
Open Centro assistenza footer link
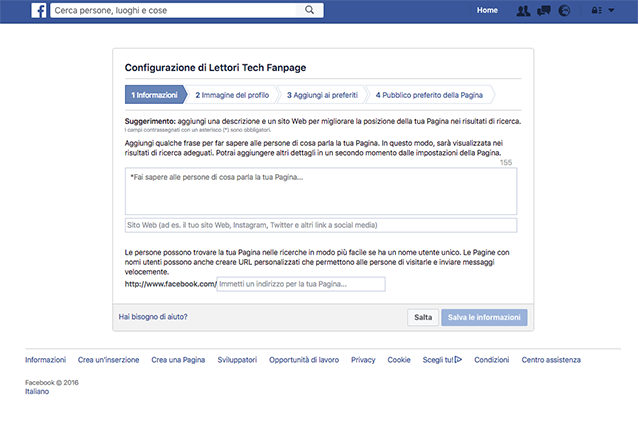tap(551, 360)
